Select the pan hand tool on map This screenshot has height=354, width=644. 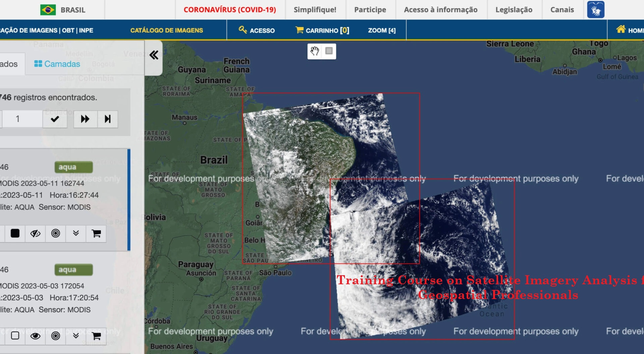point(314,51)
